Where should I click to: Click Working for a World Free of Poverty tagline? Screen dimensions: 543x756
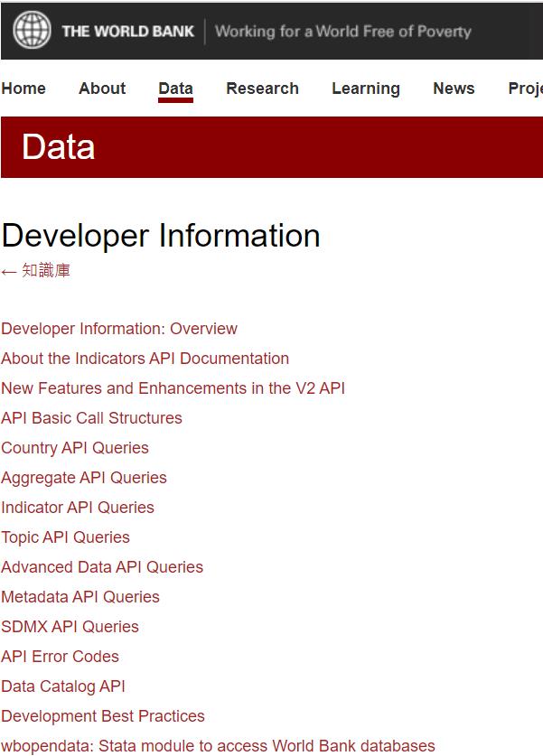click(x=343, y=32)
